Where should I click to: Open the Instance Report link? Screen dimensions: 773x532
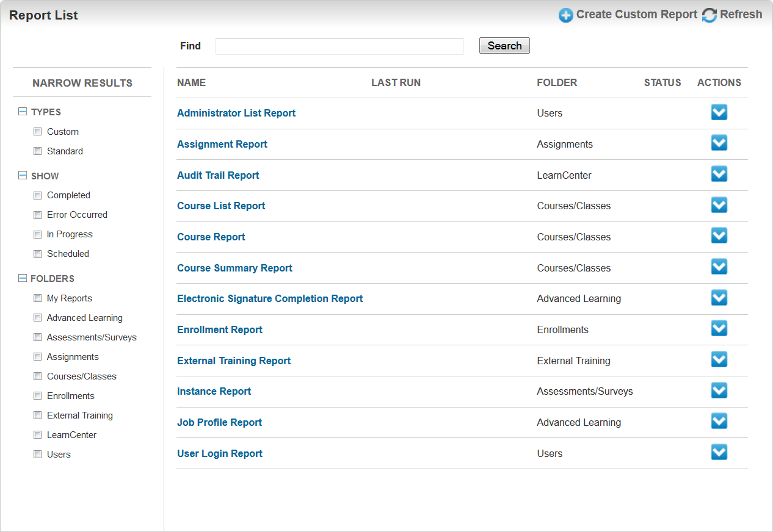point(214,391)
